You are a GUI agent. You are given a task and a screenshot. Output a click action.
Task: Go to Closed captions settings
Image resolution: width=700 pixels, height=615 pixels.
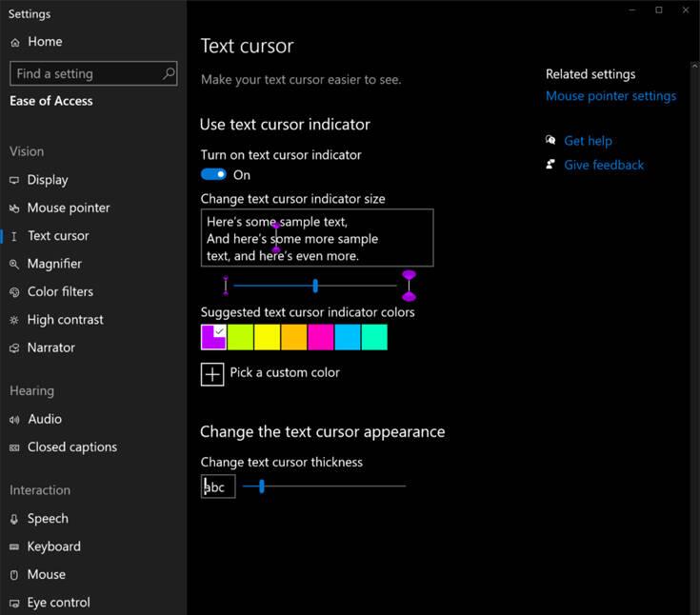(71, 447)
